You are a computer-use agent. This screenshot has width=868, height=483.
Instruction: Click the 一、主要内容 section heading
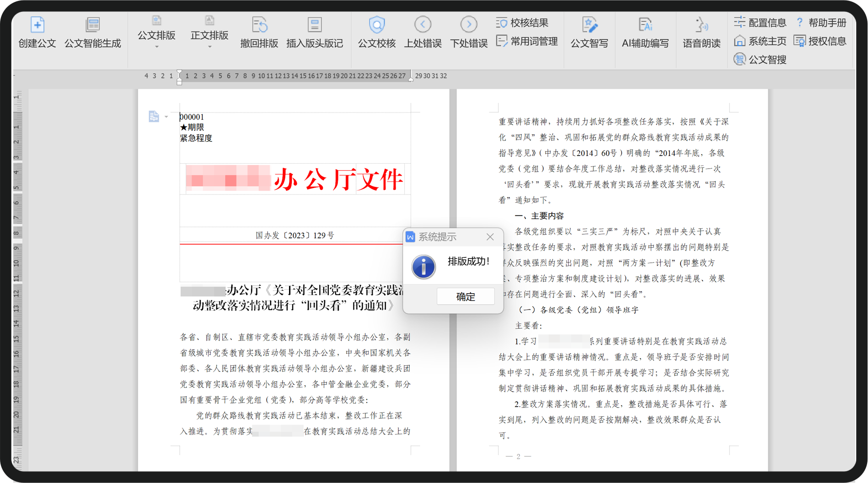(539, 216)
